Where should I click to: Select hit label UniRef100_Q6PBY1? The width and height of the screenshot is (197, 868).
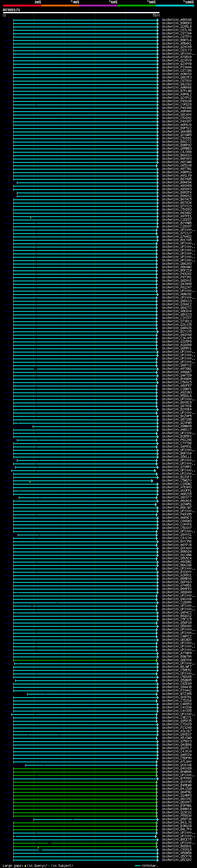(x=176, y=349)
